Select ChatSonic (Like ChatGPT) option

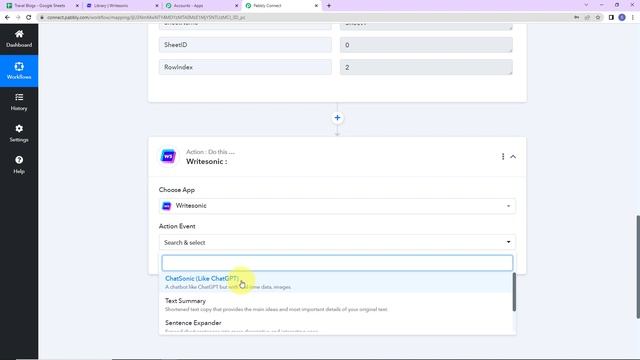tap(336, 282)
